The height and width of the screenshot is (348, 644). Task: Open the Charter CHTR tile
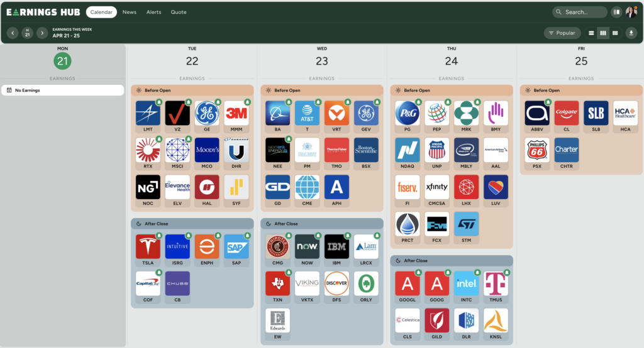point(567,154)
